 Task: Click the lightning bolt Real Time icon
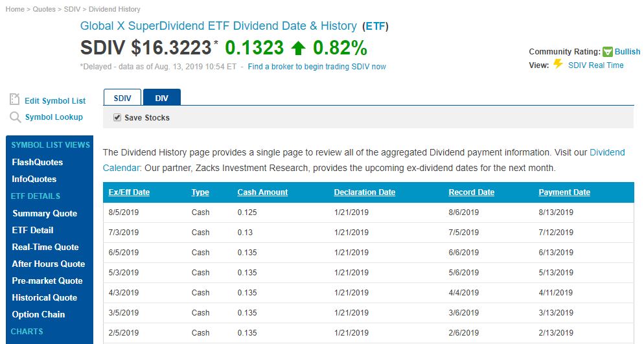[x=558, y=64]
